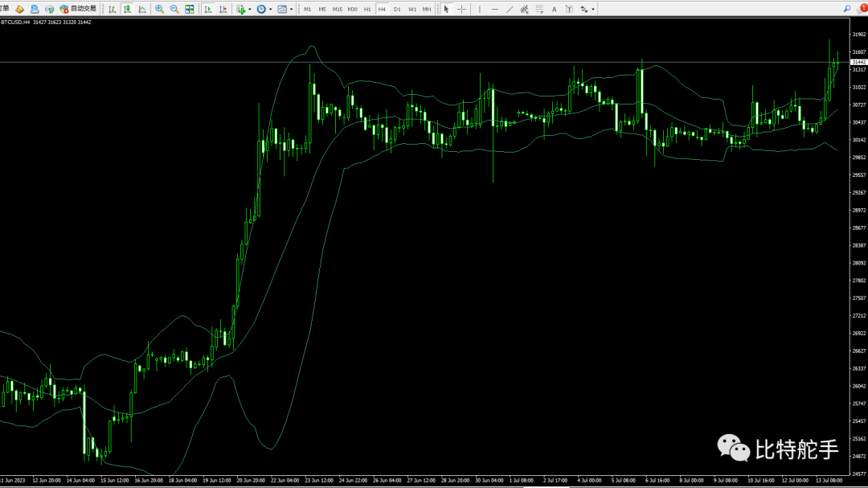The width and height of the screenshot is (868, 488).
Task: Open the chat notification bubble
Action: [x=862, y=9]
